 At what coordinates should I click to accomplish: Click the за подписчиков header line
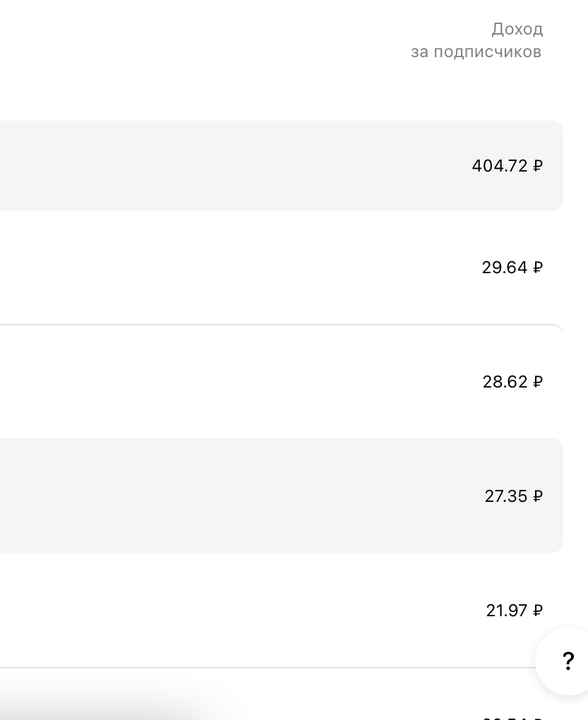tap(476, 52)
